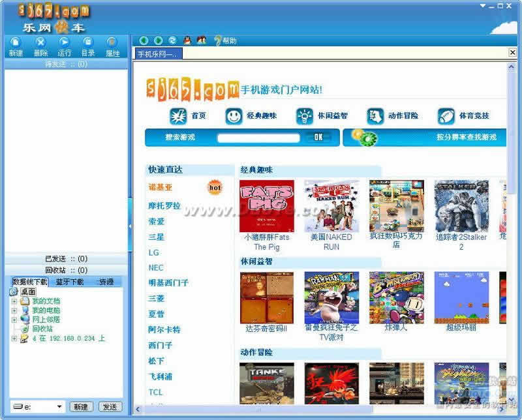Open the 动作冒险 category icon
Image resolution: width=522 pixels, height=420 pixels.
[x=375, y=116]
